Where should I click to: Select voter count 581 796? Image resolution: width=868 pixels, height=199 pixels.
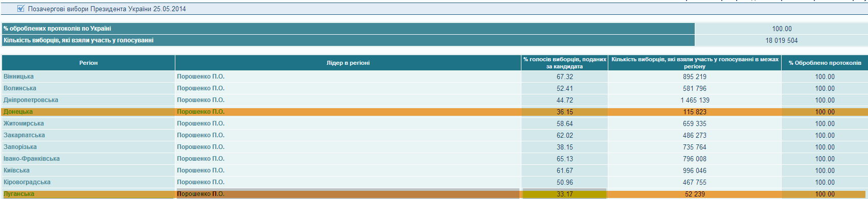695,88
